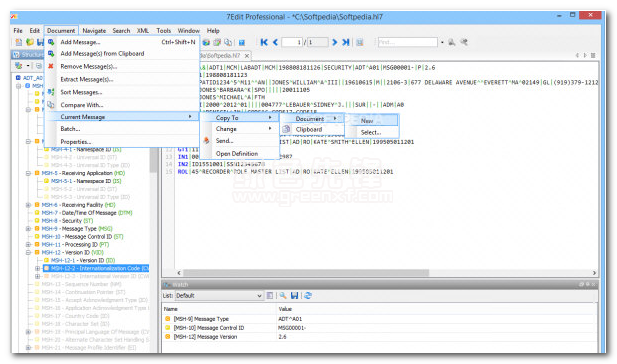Click the Compare With menu icon
This screenshot has height=364, width=617.
51,105
